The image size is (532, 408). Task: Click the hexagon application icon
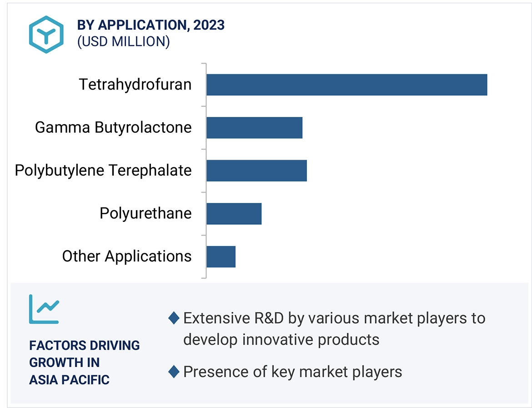46,35
